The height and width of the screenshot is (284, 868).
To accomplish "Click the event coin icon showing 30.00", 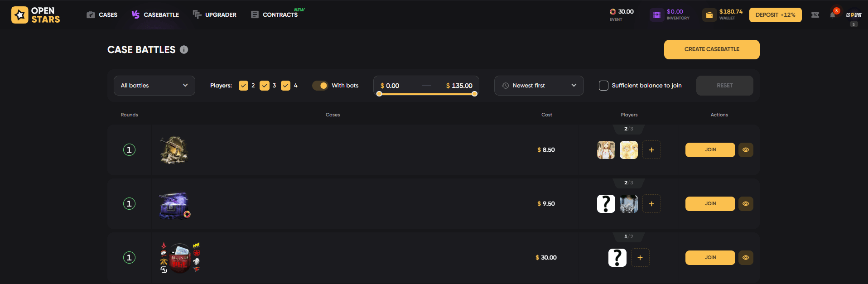I will coord(613,12).
